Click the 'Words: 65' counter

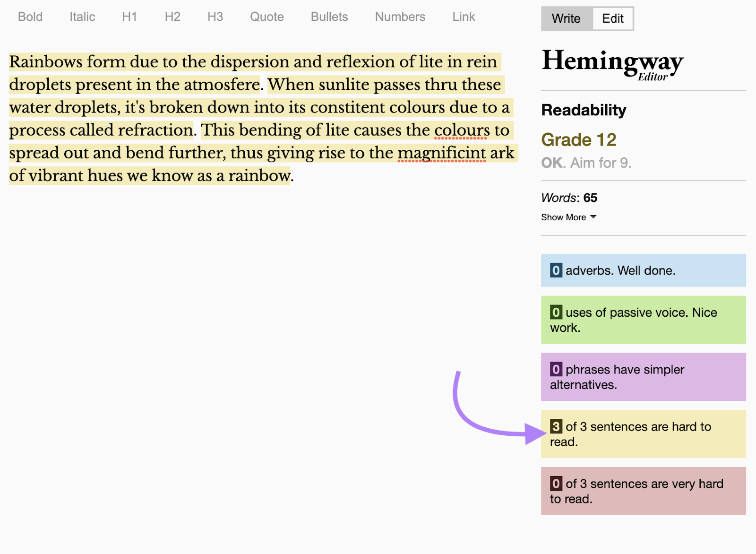click(569, 198)
